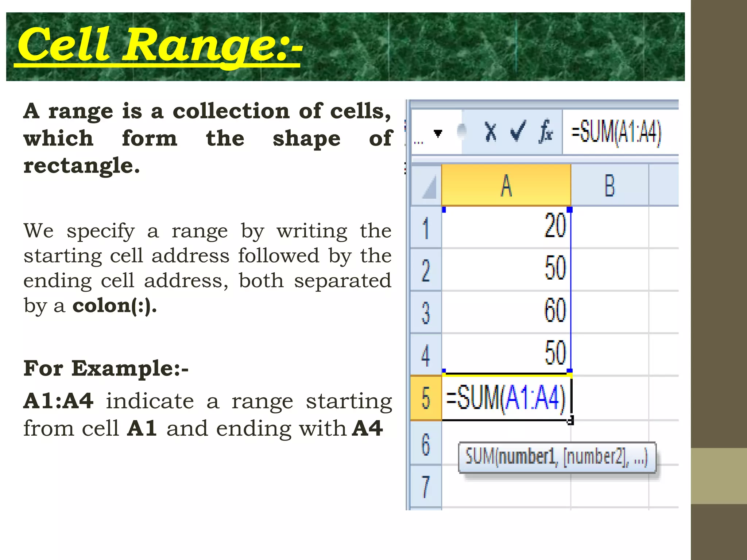Click the bold 'A1:A4' text

pyautogui.click(x=58, y=401)
